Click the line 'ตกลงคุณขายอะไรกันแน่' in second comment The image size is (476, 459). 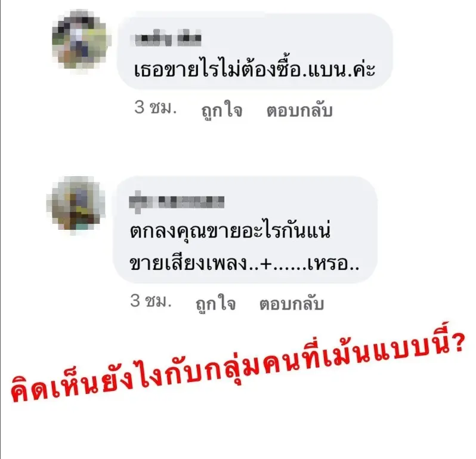pyautogui.click(x=230, y=230)
